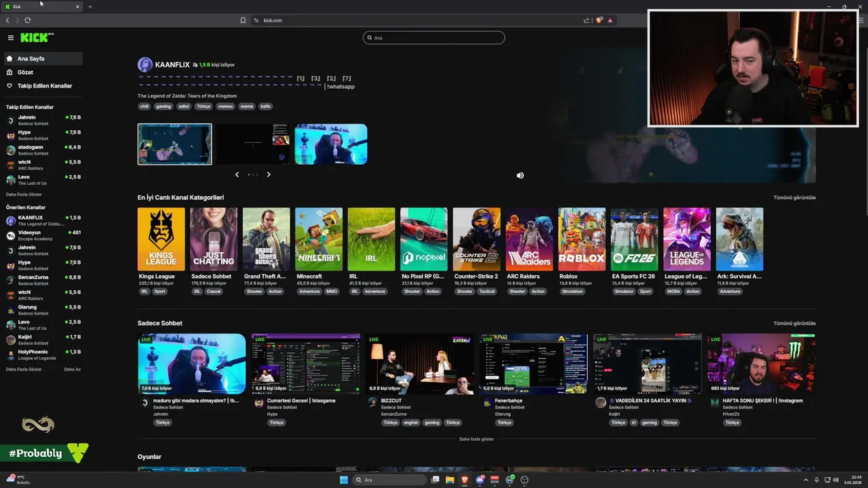Image resolution: width=868 pixels, height=488 pixels.
Task: Go back in the browser
Action: click(7, 20)
